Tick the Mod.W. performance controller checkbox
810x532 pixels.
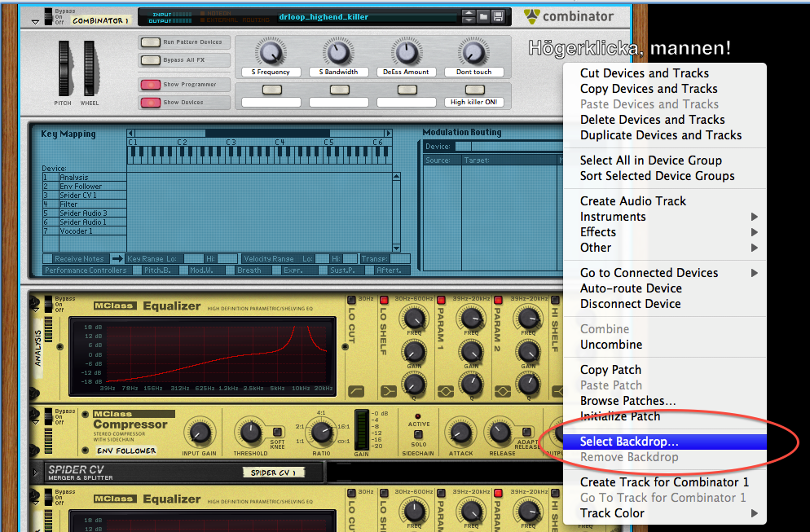tap(183, 270)
